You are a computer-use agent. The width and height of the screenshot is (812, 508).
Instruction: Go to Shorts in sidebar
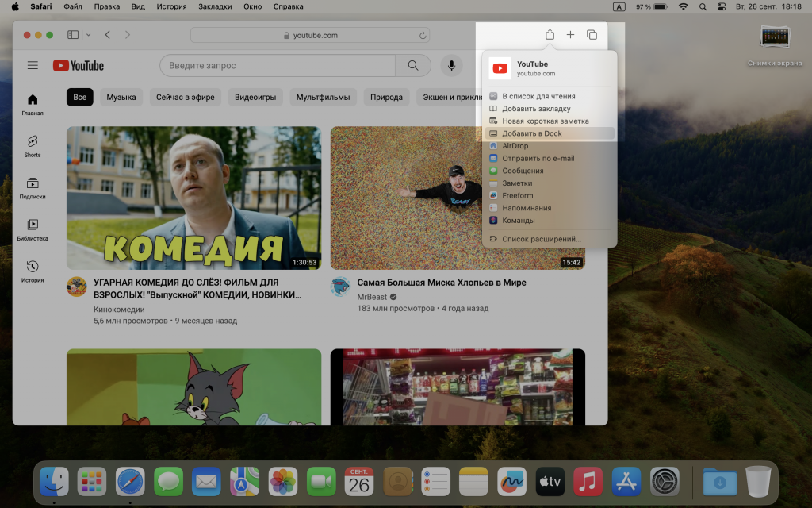point(33,145)
